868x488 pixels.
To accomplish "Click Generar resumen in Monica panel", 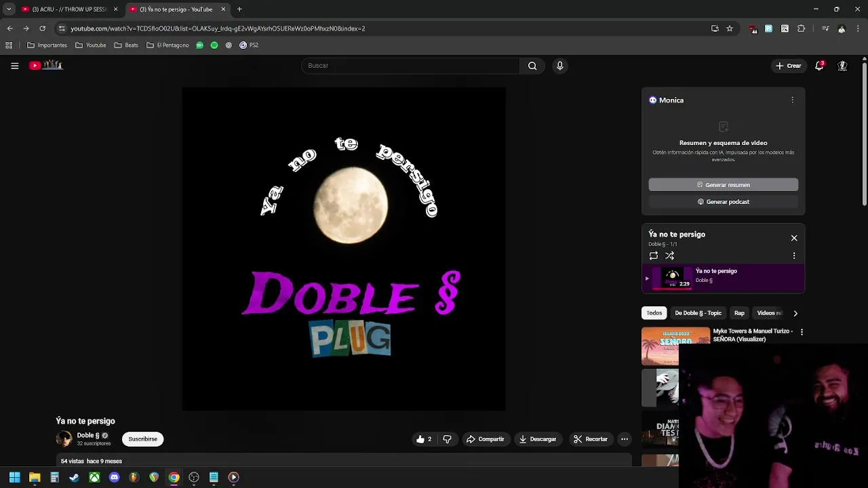I will pyautogui.click(x=723, y=185).
